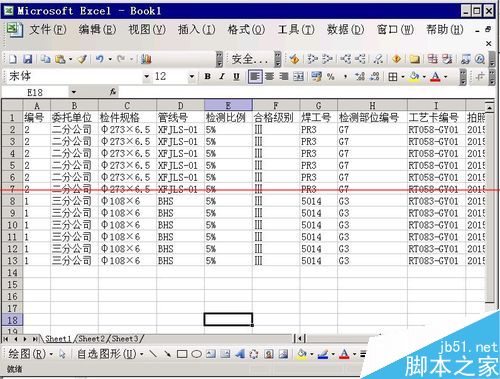Open the 数据(D) menu

tap(345, 30)
